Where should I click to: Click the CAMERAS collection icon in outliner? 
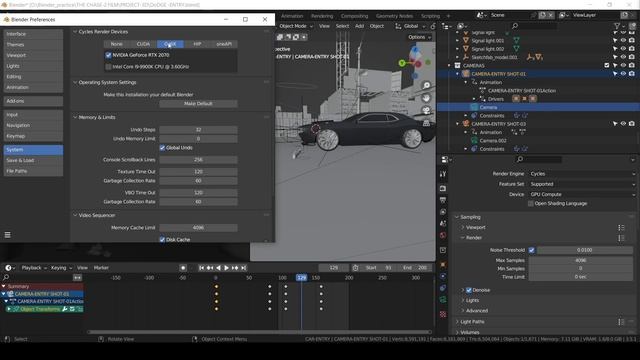pos(458,65)
